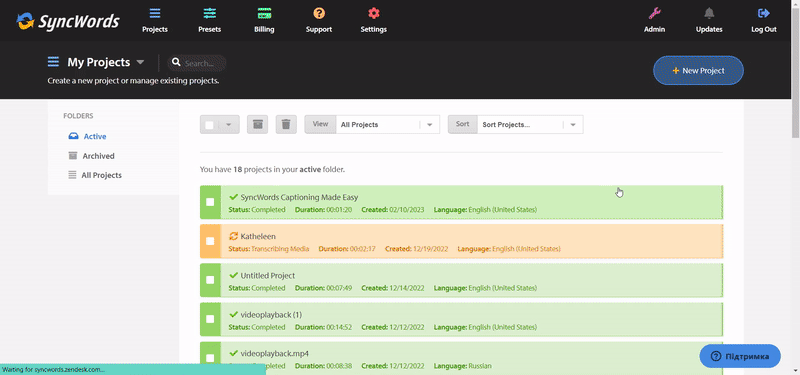Click the All Projects list icon
This screenshot has height=375, width=800.
pyautogui.click(x=72, y=175)
